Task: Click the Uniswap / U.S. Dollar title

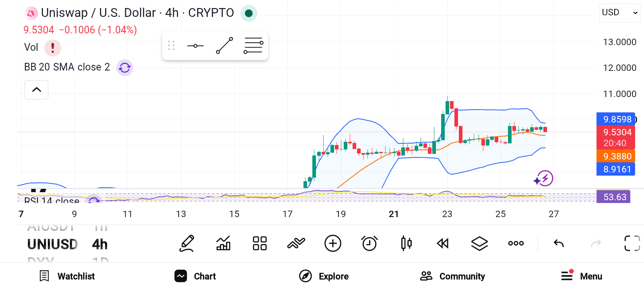Action: coord(137,13)
